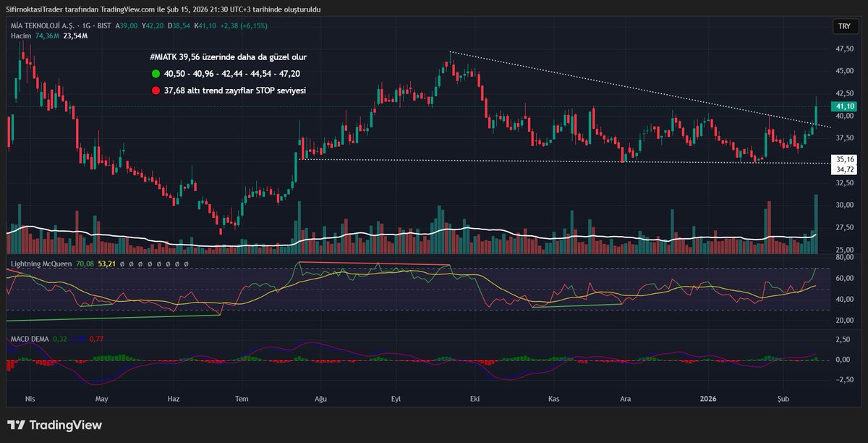Click the '37,68 altı trend zayıflar' text
The height and width of the screenshot is (443, 868).
236,91
